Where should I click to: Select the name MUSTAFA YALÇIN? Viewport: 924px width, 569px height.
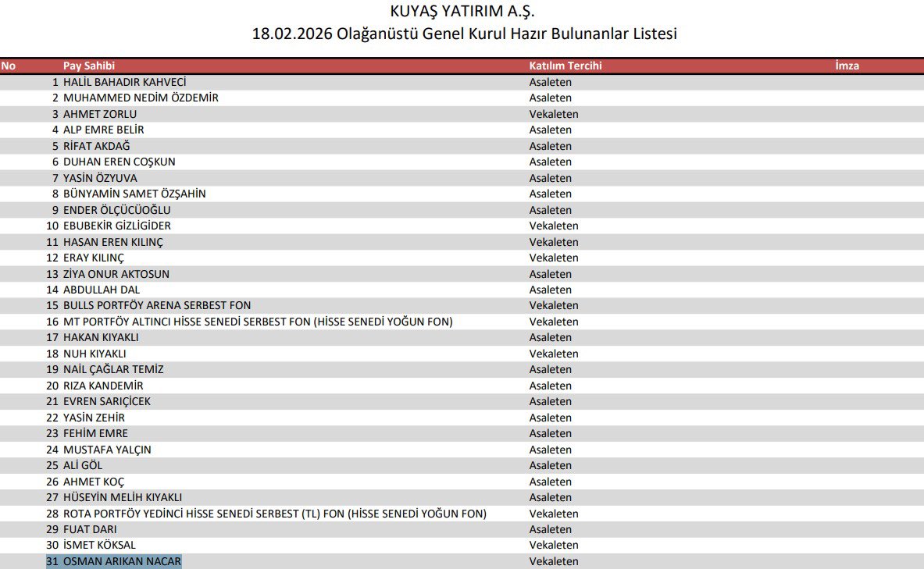107,450
